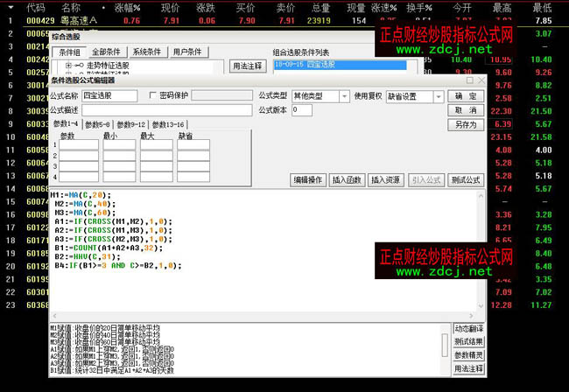Maximize the formula editor dialog

click(470, 80)
